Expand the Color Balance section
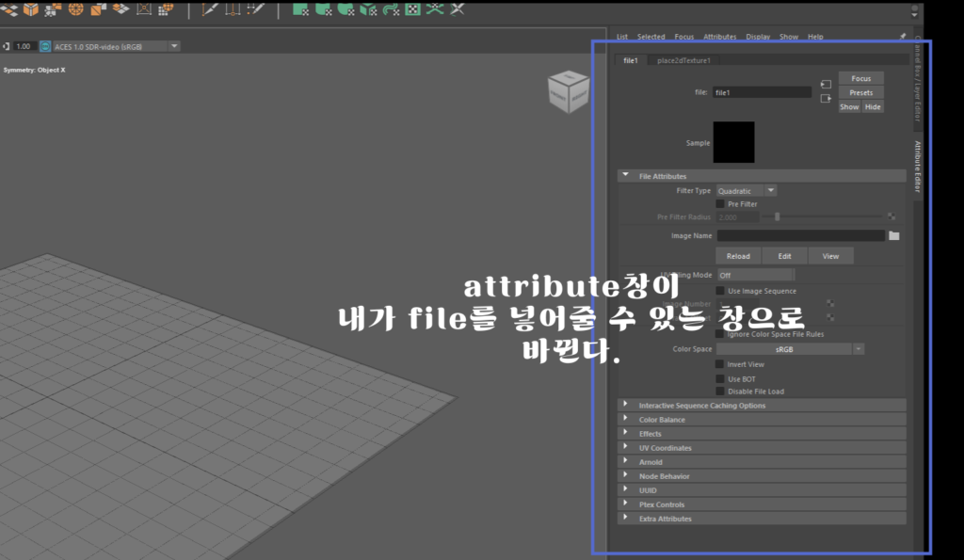 (x=762, y=420)
